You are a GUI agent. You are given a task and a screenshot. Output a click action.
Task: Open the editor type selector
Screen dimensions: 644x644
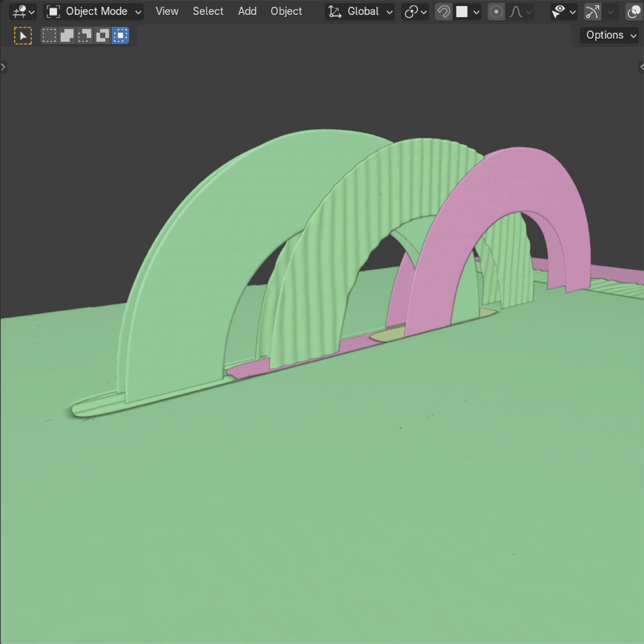(x=23, y=12)
